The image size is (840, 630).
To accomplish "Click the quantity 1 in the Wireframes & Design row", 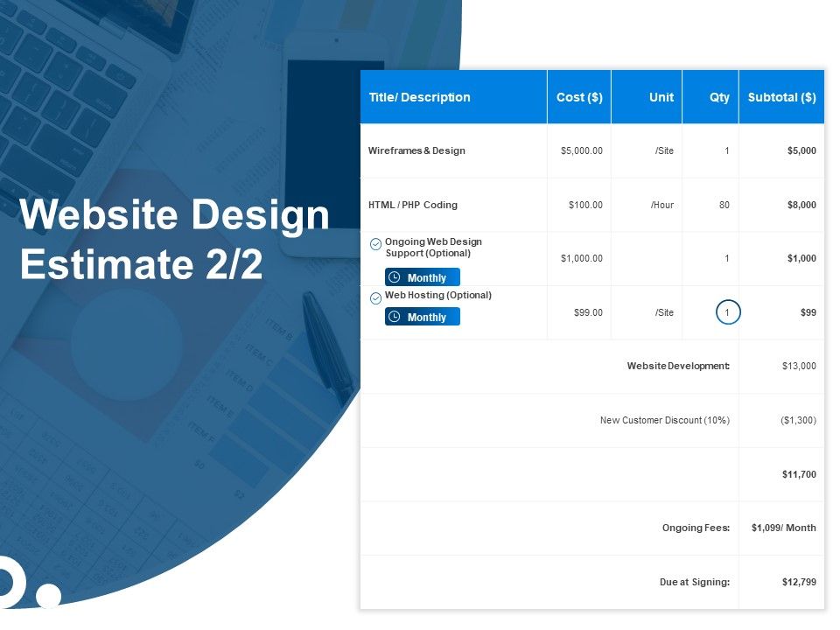I will 727,150.
